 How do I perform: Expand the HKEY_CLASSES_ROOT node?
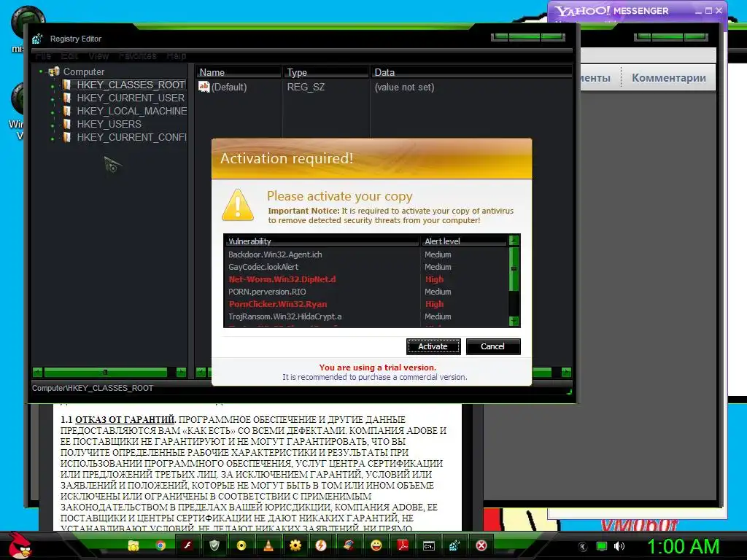pos(53,86)
